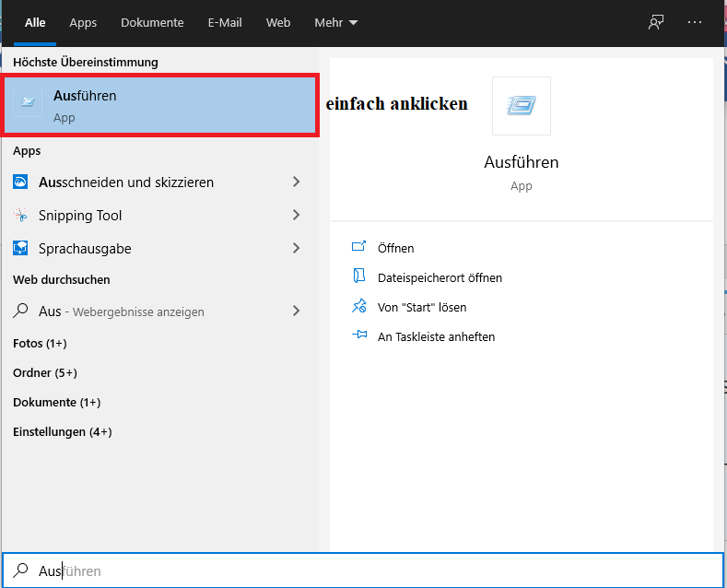Image resolution: width=727 pixels, height=588 pixels.
Task: Click Öffnen in the preview pane
Action: [395, 248]
